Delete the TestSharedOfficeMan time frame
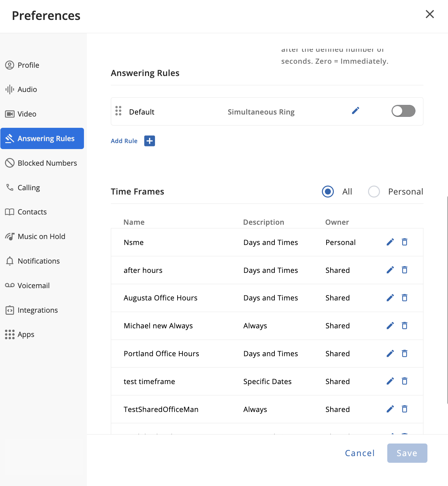Screen dimensions: 448x486 405,409
